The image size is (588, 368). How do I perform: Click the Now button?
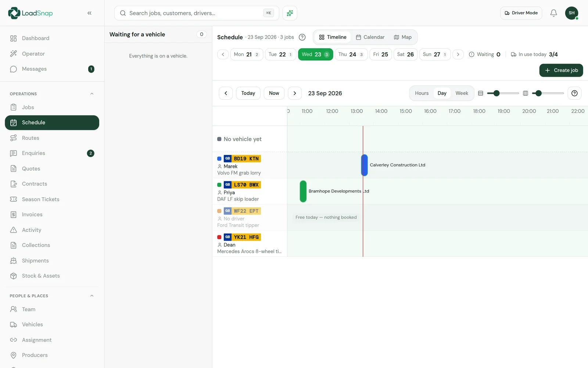point(274,93)
